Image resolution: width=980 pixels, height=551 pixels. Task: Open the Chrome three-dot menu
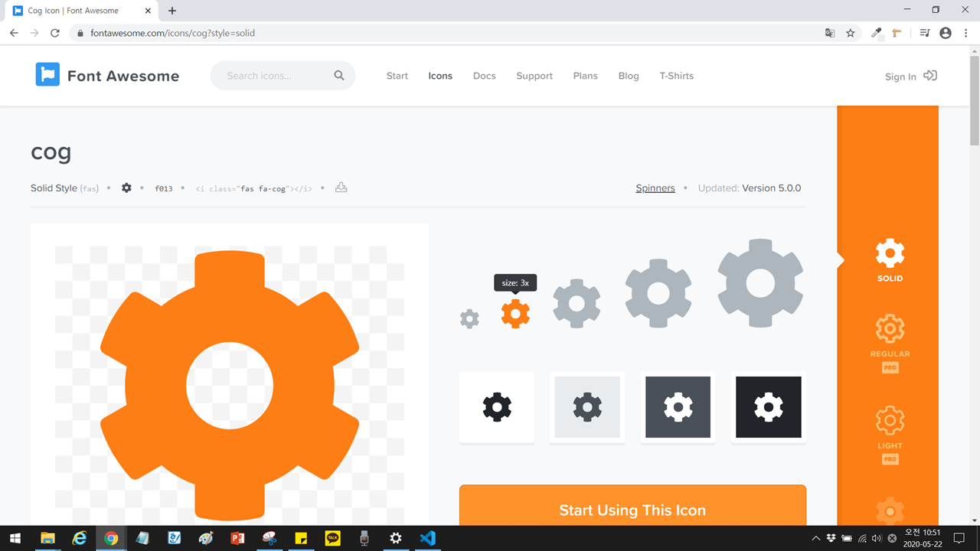(x=966, y=33)
